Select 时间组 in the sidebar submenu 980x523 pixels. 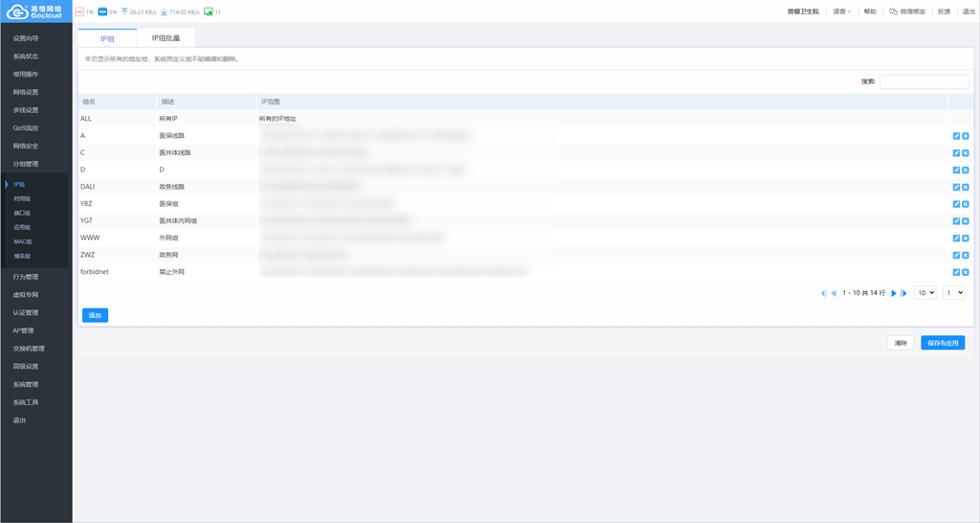coord(22,199)
